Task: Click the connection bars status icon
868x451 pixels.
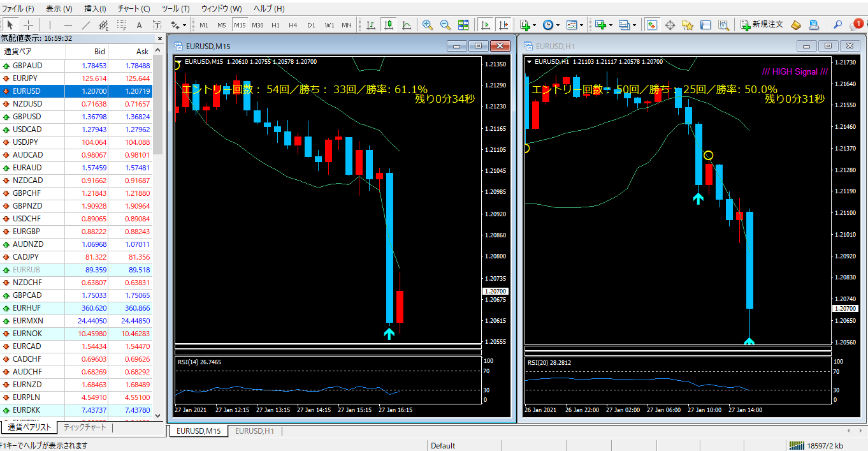Action: (x=797, y=446)
